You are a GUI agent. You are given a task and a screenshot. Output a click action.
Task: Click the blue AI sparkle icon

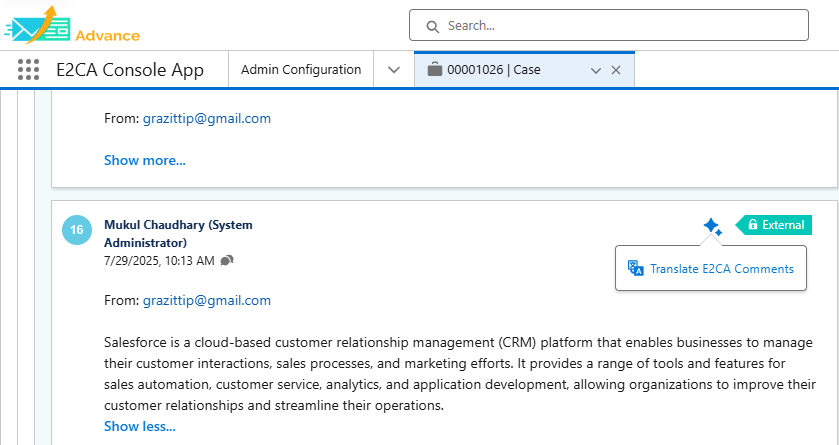click(712, 227)
